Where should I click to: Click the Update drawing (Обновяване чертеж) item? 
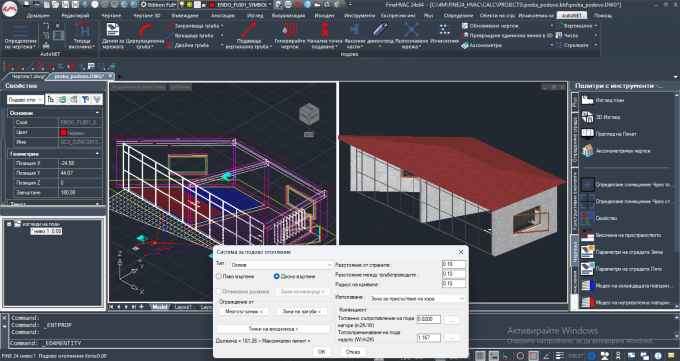tap(490, 26)
